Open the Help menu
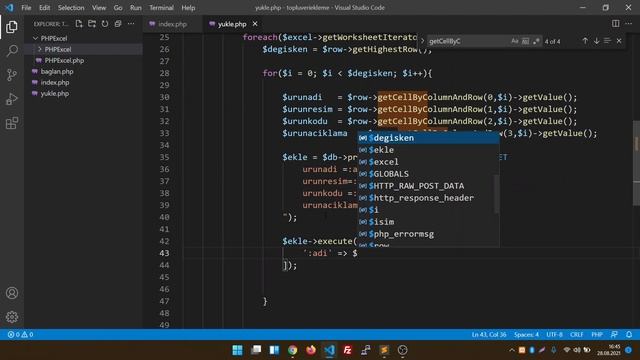640x360 pixels. coord(188,8)
